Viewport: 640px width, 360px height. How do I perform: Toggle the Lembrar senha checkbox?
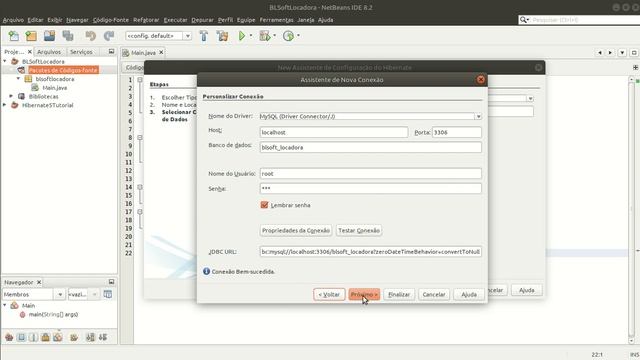264,205
